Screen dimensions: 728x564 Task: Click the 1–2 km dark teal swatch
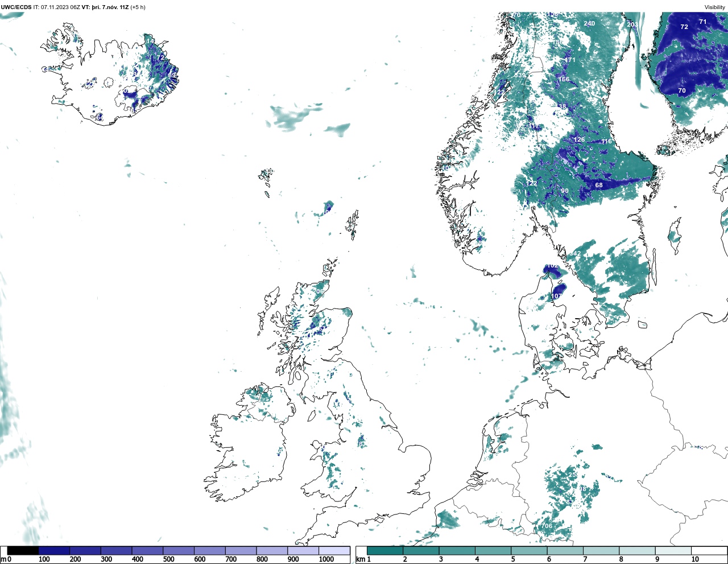point(385,550)
